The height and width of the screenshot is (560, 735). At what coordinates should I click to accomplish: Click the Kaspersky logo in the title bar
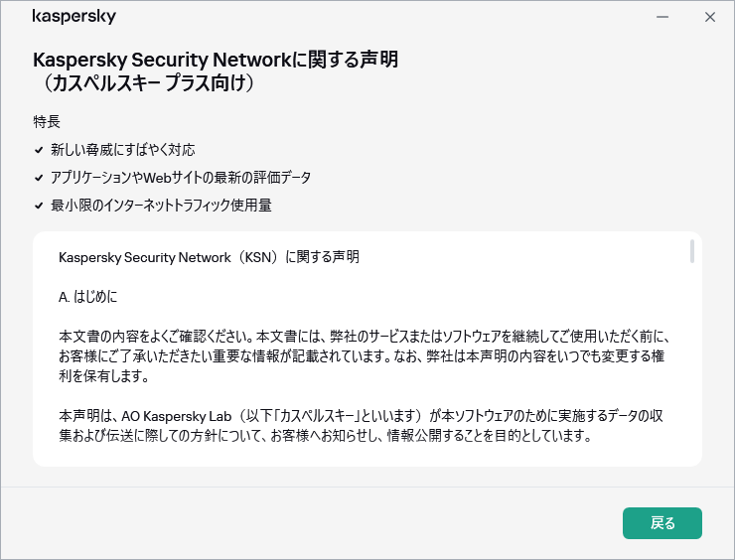pyautogui.click(x=74, y=17)
